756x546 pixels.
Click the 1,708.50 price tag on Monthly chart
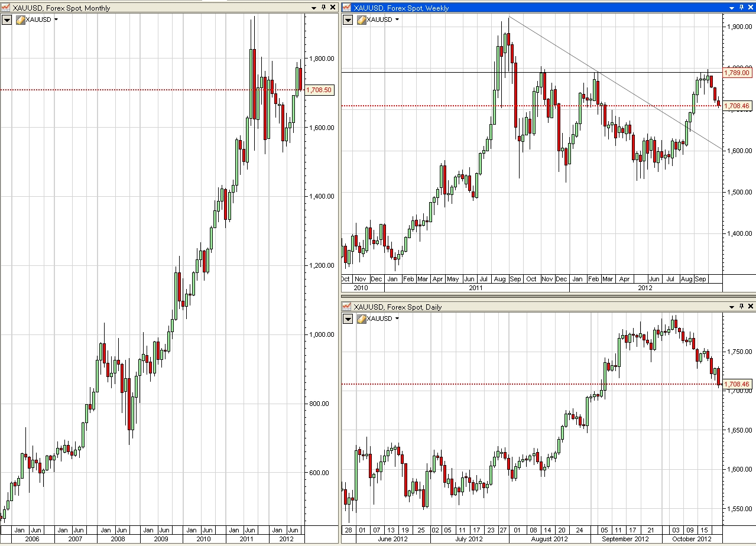click(321, 90)
